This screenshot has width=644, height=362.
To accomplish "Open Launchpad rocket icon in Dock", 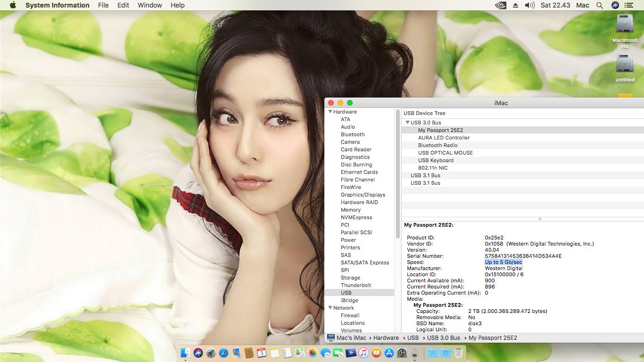I will (x=211, y=353).
